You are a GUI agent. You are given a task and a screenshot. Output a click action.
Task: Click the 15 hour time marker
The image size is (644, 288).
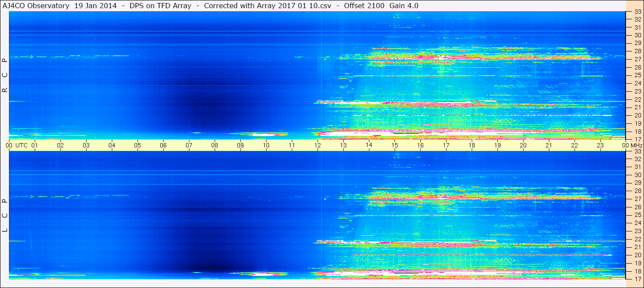[395, 145]
